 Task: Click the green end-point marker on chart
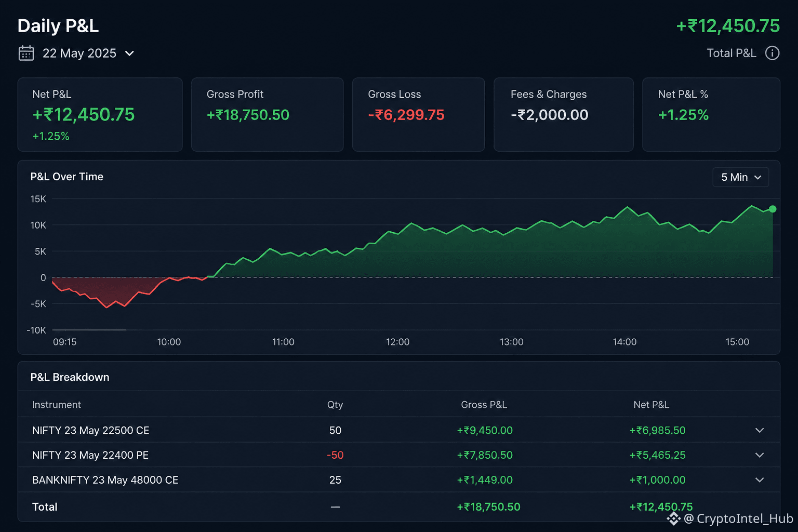[x=773, y=209]
